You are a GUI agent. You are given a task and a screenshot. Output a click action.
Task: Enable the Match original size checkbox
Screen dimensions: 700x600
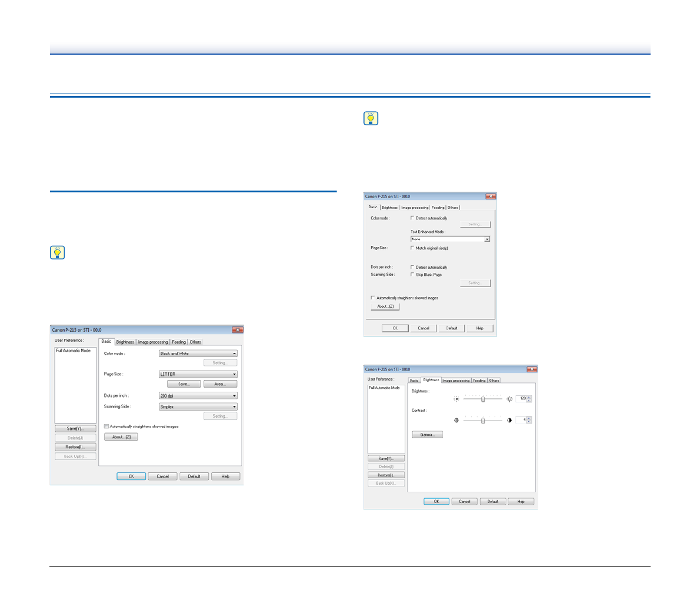412,248
